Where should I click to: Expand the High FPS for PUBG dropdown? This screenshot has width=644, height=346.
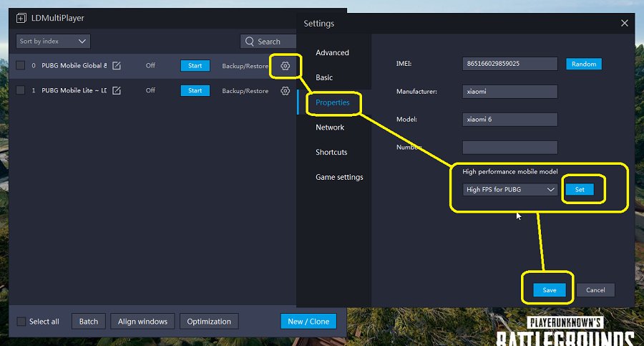pos(509,190)
